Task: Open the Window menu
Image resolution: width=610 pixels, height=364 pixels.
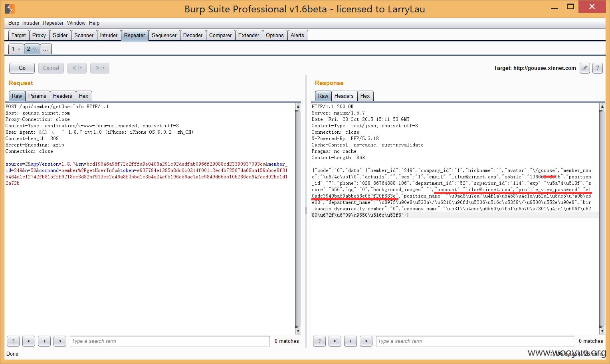Action: point(76,23)
